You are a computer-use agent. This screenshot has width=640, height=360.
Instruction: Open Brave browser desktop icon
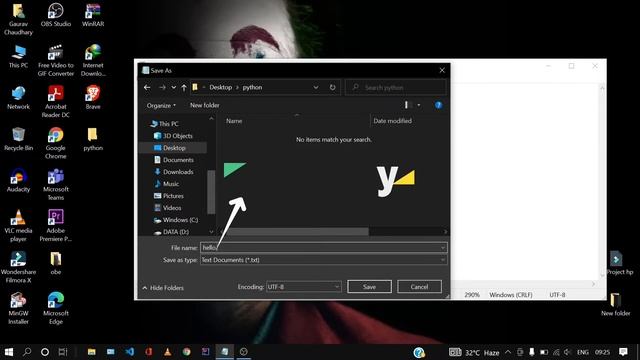point(93,98)
